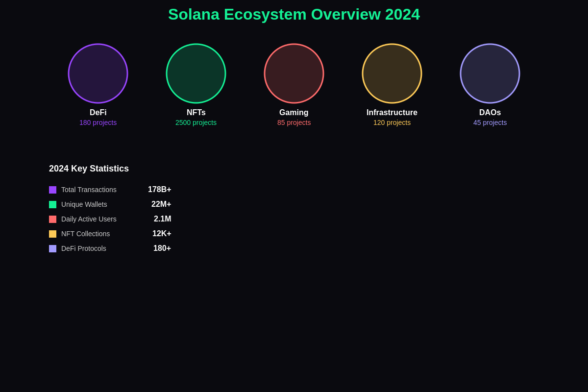
Task: Click the '45 projects' text
Action: pyautogui.click(x=490, y=122)
